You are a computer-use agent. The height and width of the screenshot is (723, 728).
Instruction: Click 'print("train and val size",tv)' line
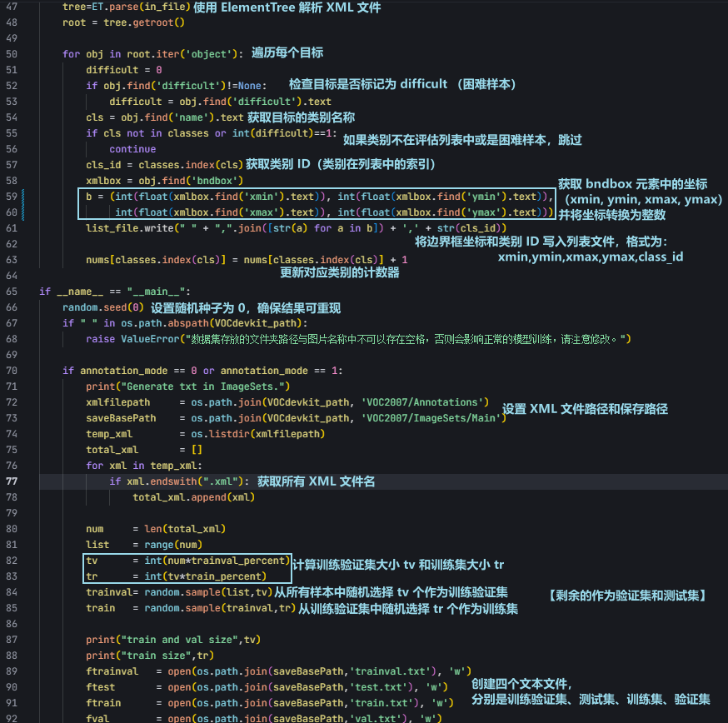coord(173,639)
